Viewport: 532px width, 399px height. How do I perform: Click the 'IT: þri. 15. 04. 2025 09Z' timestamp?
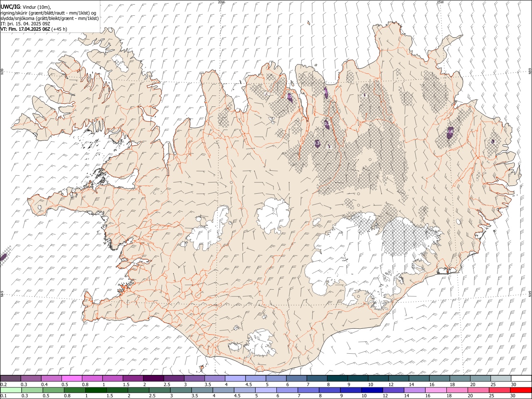[26, 24]
